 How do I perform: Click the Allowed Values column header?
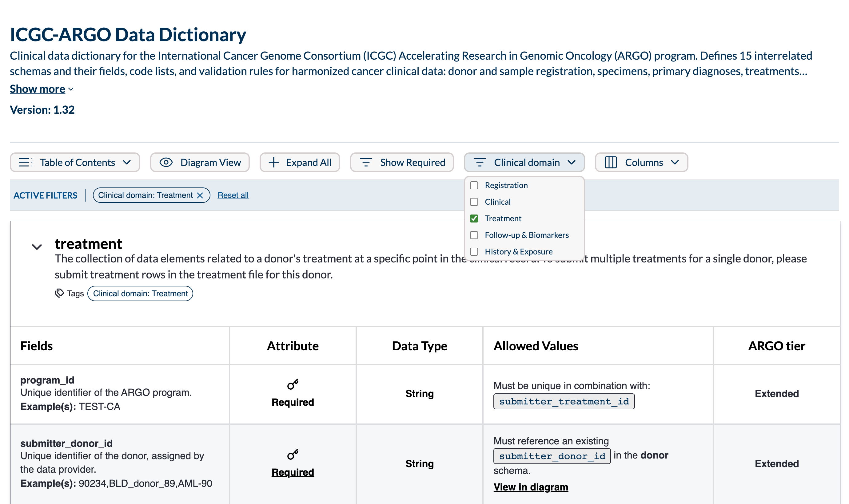[x=536, y=346]
